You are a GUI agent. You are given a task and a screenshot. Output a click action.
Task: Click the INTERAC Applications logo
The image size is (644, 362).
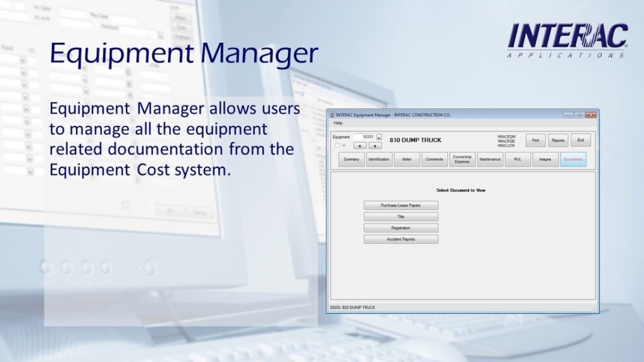[567, 40]
